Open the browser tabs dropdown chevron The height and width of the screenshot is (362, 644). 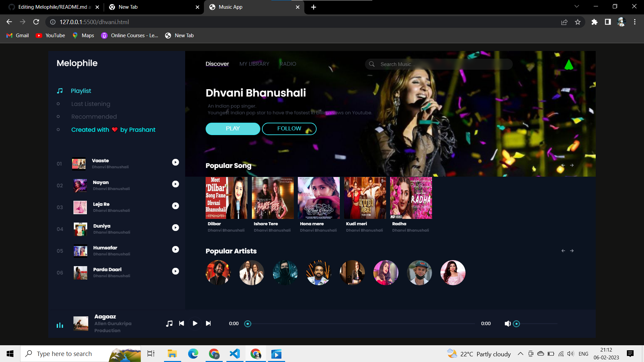[x=577, y=6]
